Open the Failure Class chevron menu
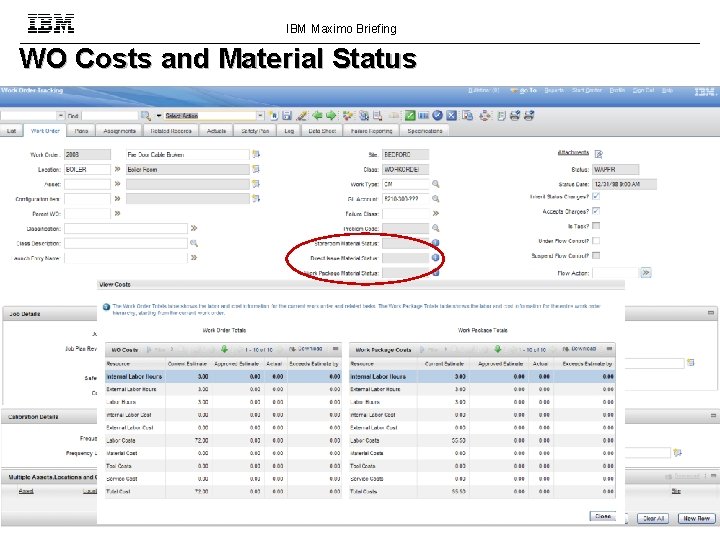The image size is (720, 540). tap(435, 214)
